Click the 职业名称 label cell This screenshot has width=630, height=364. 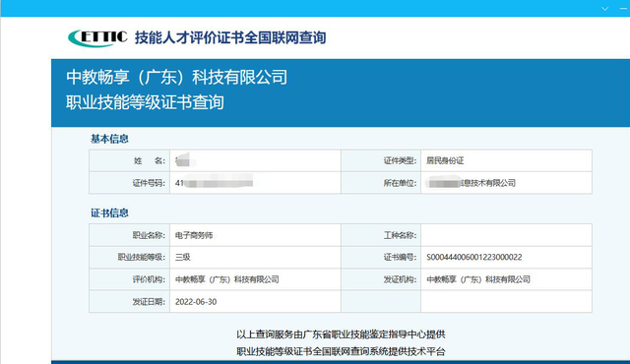[129, 235]
